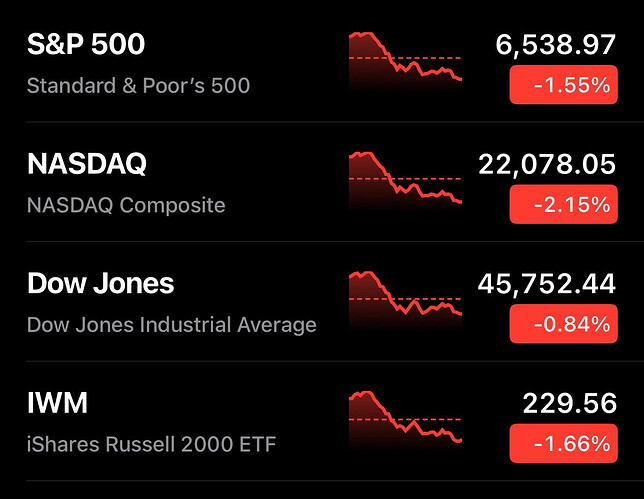The height and width of the screenshot is (499, 644).
Task: Select the NASDAQ price 22,078.05
Action: click(x=547, y=164)
